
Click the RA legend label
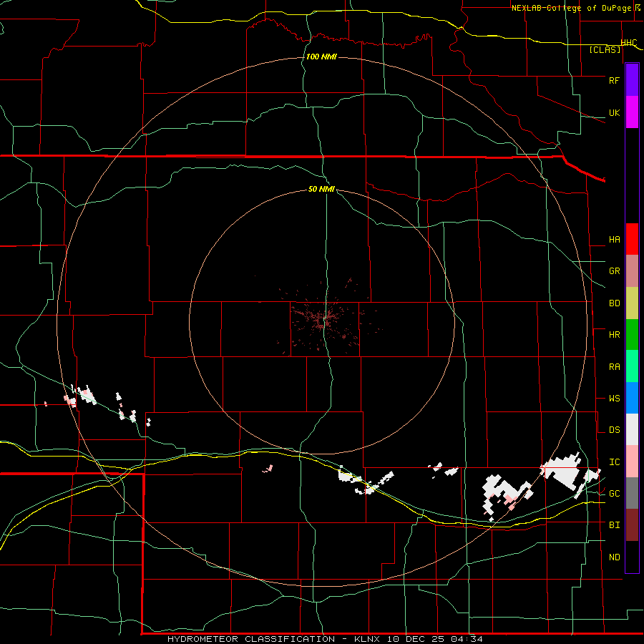coord(614,367)
